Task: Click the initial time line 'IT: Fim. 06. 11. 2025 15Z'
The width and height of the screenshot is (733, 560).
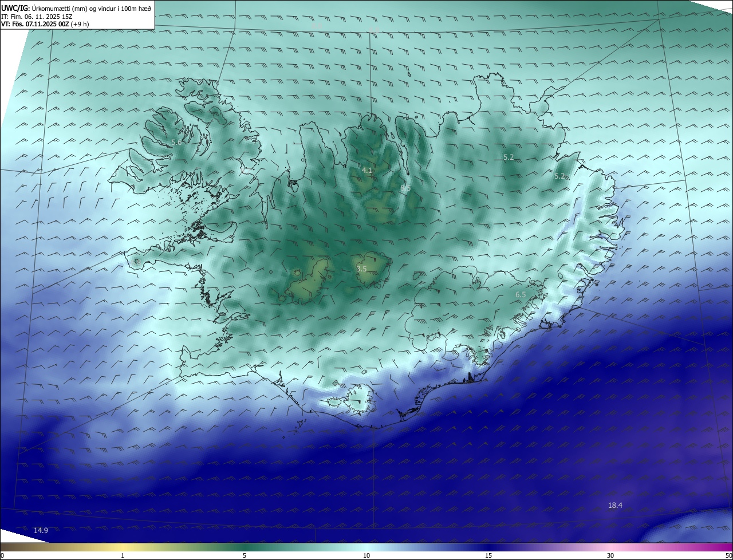Action: pyautogui.click(x=37, y=17)
